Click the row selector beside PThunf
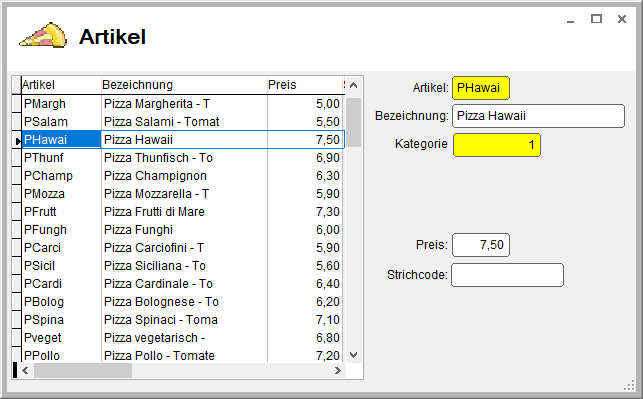This screenshot has height=399, width=643. (x=16, y=158)
